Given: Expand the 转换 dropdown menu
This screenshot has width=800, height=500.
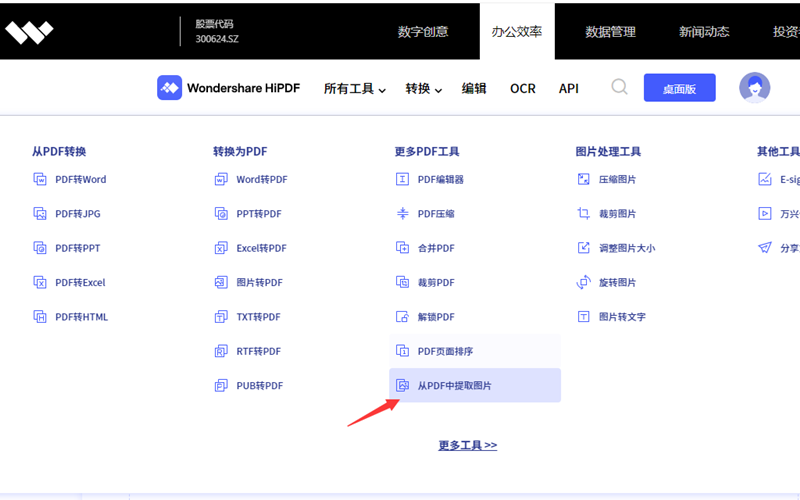Looking at the screenshot, I should 423,89.
